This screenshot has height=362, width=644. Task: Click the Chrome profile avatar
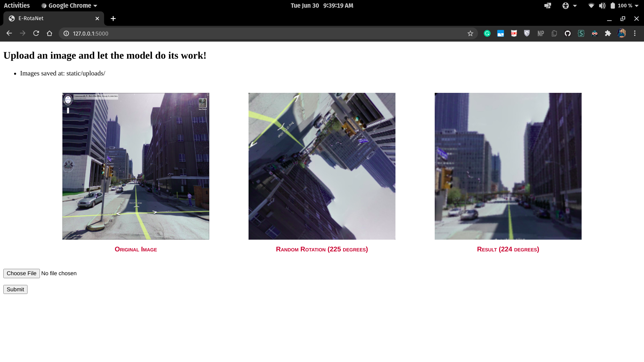[622, 33]
